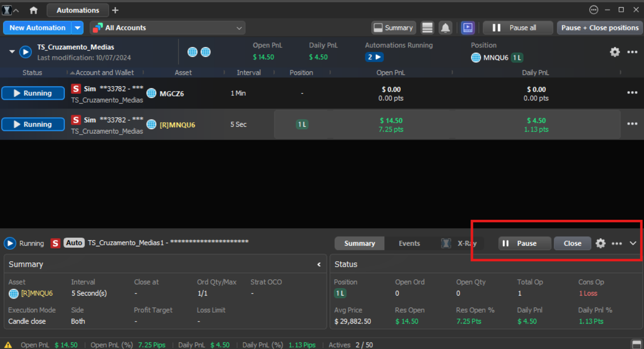
Task: Collapse the Summary section using its arrow
Action: [x=319, y=264]
